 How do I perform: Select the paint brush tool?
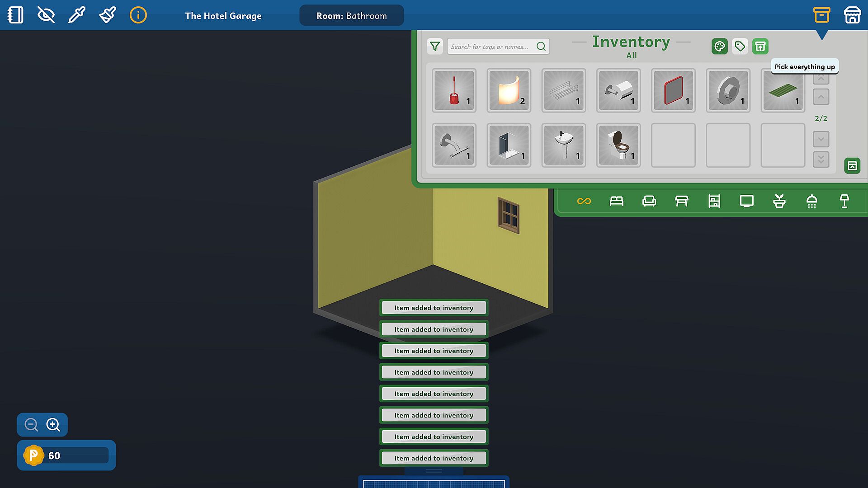tap(108, 15)
